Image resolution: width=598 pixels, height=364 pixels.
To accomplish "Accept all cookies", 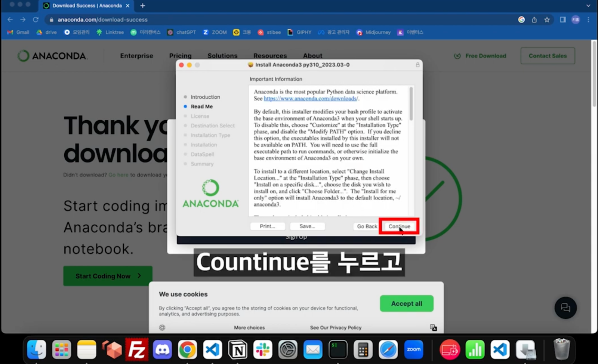I will tap(407, 303).
